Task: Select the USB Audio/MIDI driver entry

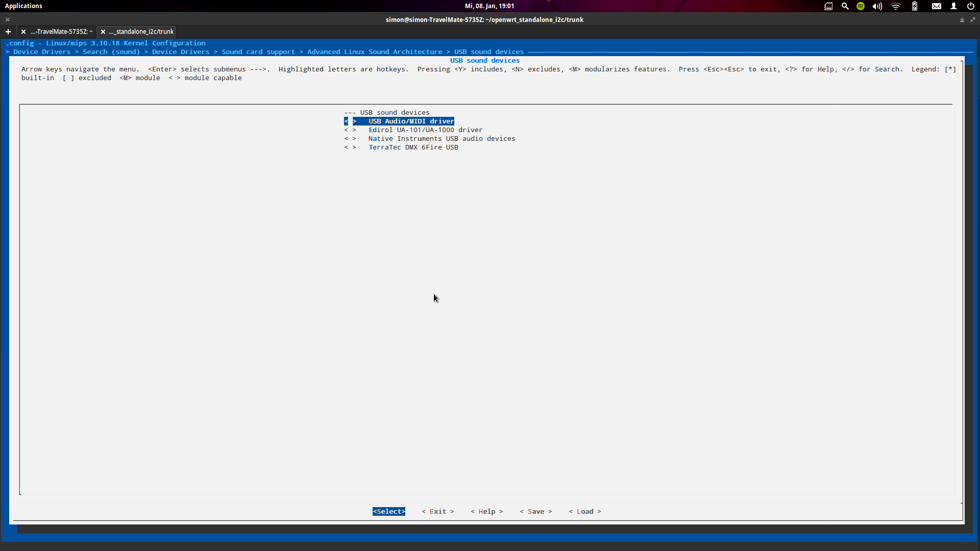Action: tap(411, 121)
